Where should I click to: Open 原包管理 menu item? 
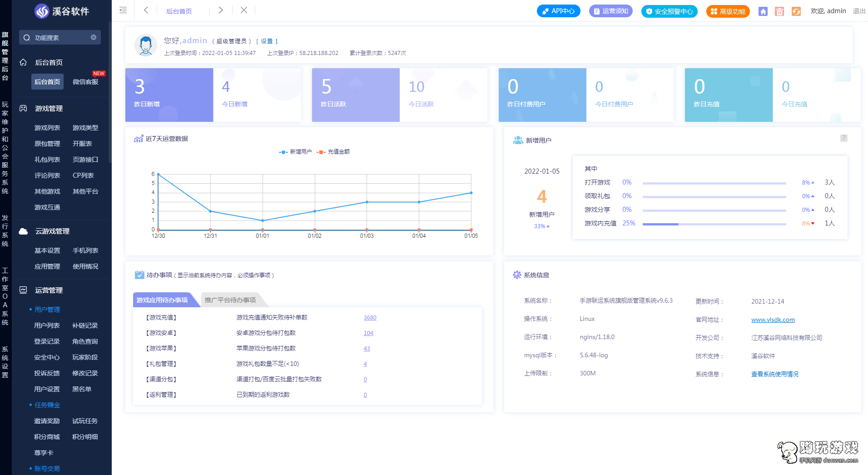(x=47, y=144)
